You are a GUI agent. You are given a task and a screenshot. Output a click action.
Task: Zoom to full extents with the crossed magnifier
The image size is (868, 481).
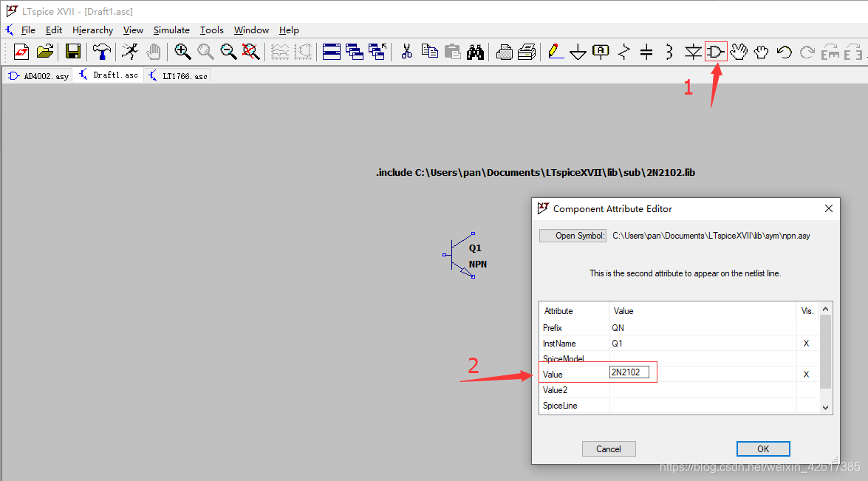(x=250, y=52)
